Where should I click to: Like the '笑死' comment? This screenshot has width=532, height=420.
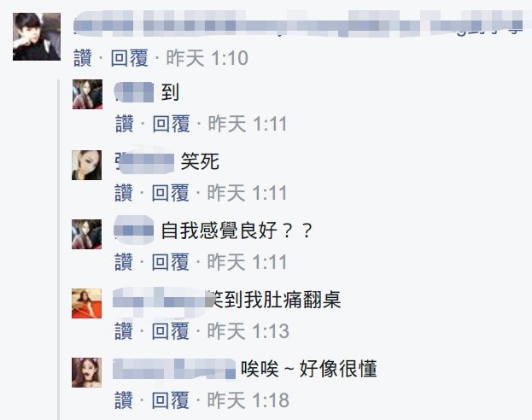click(x=124, y=193)
